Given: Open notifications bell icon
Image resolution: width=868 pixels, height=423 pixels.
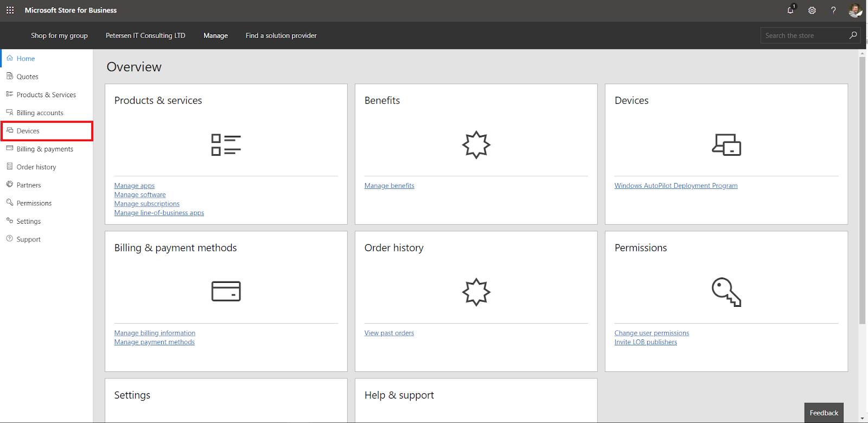Looking at the screenshot, I should [791, 10].
